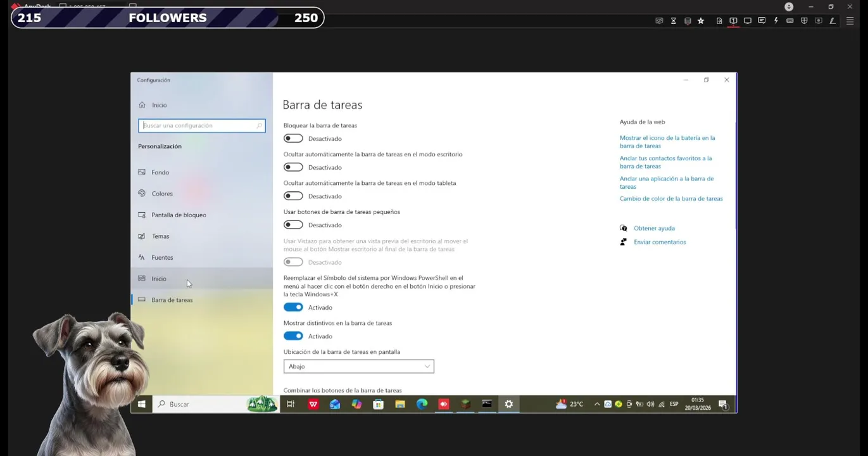Click the Wi-Fi network tray icon
The height and width of the screenshot is (456, 868).
pyautogui.click(x=662, y=404)
